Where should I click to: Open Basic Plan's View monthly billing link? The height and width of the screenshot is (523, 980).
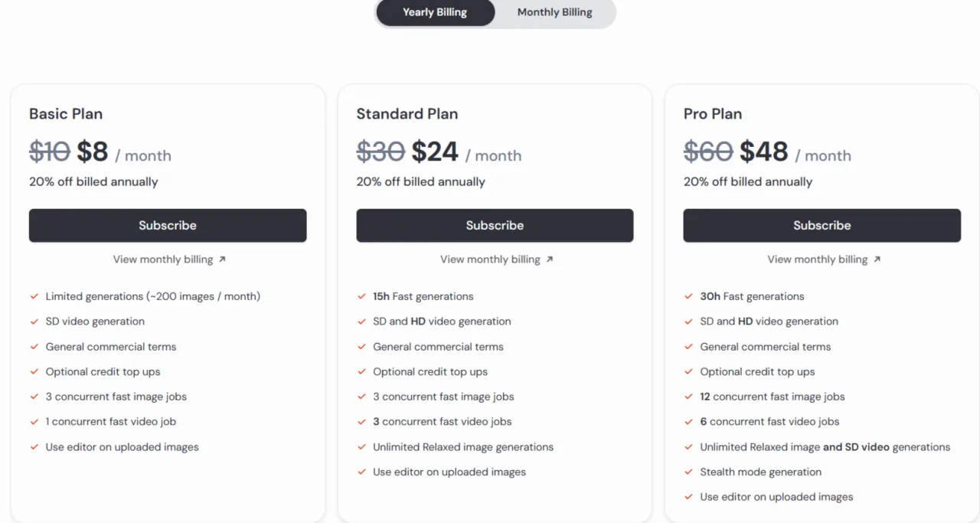coord(163,260)
